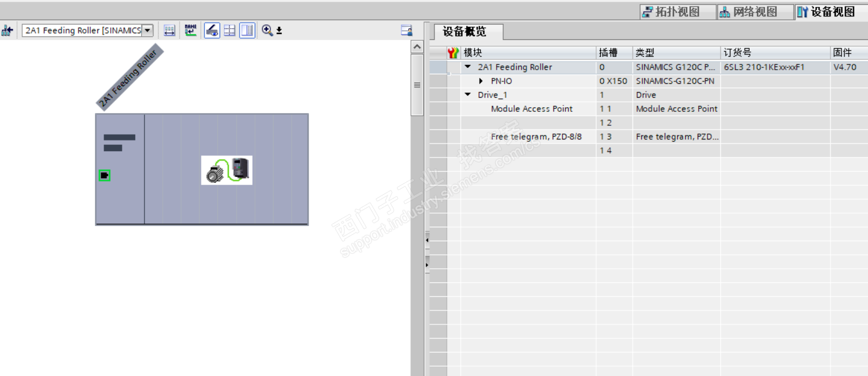
Task: Click the diagnostics icon in table header
Action: click(453, 53)
